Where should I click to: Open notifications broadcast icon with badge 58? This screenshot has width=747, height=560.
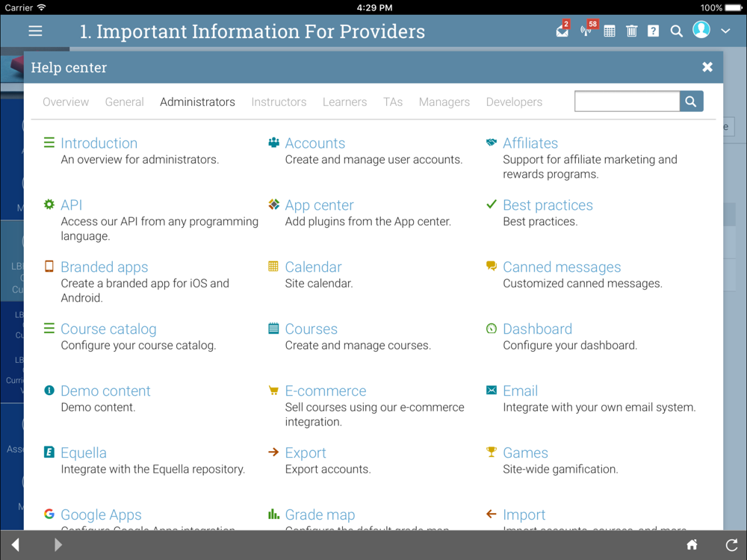click(x=588, y=30)
